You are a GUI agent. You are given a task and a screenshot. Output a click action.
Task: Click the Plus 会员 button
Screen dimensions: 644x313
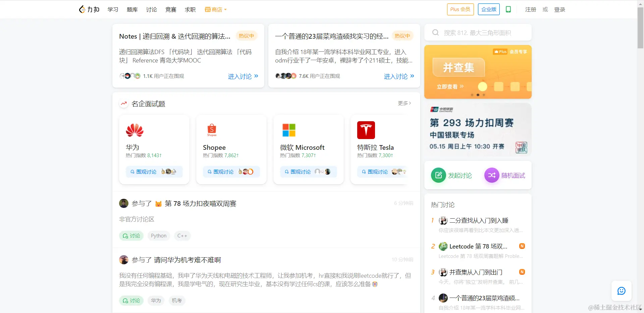(460, 9)
